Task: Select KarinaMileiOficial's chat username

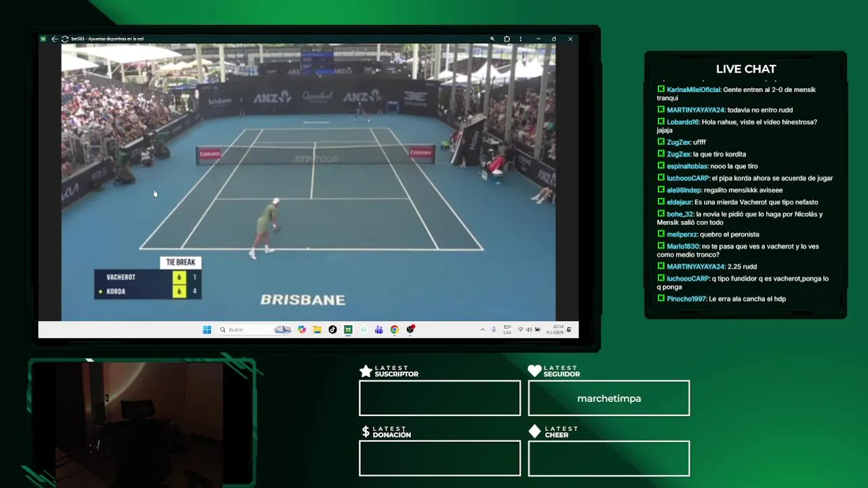Action: (694, 89)
